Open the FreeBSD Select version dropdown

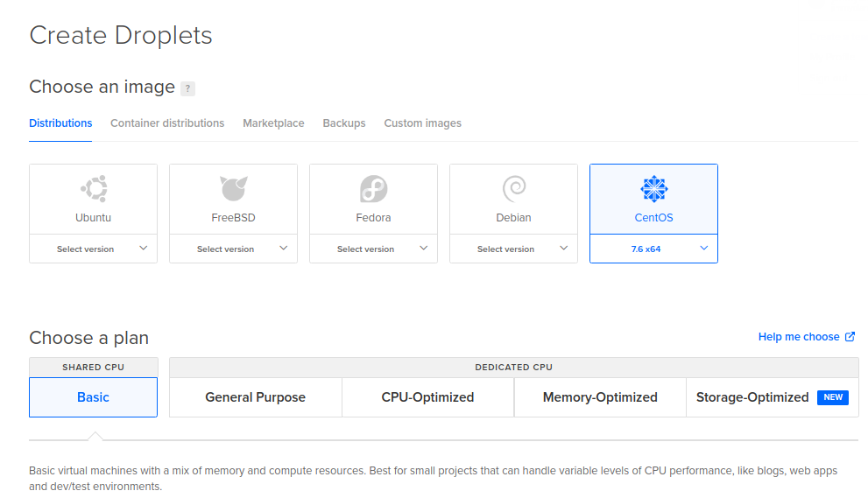[x=234, y=249]
